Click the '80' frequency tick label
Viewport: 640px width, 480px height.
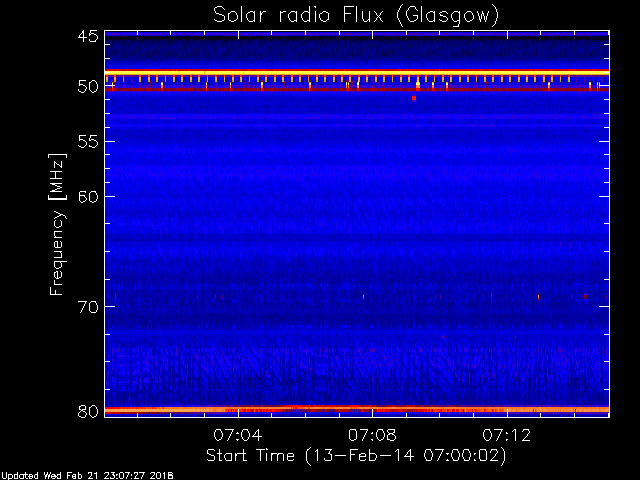[x=88, y=411]
